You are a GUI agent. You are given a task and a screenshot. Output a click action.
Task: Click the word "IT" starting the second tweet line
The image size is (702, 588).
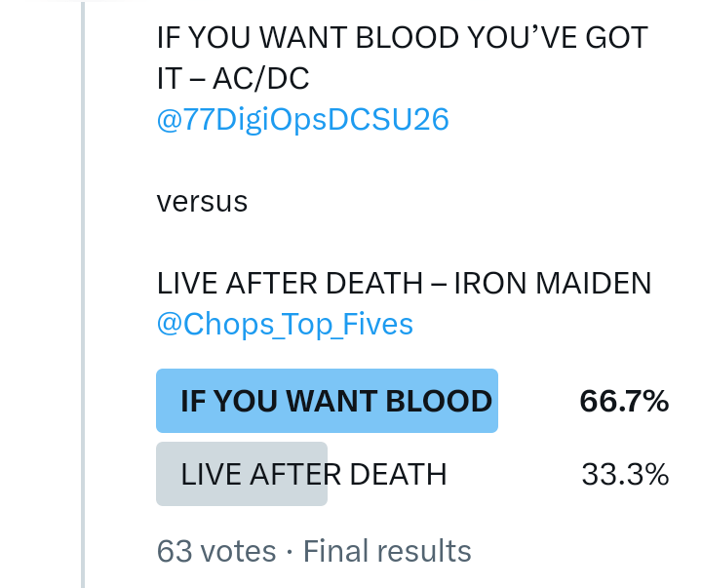click(x=171, y=79)
